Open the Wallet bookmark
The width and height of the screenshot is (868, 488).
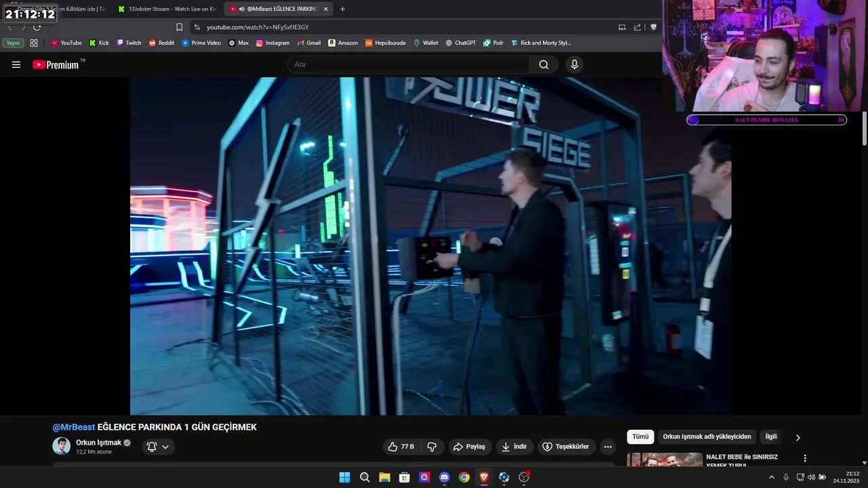coord(426,43)
